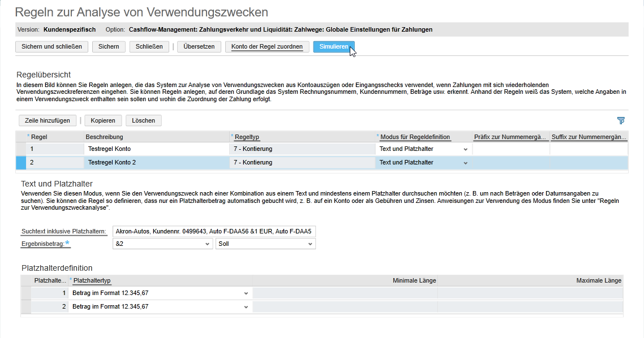Open Modus dropdown for rule 1

pos(465,149)
